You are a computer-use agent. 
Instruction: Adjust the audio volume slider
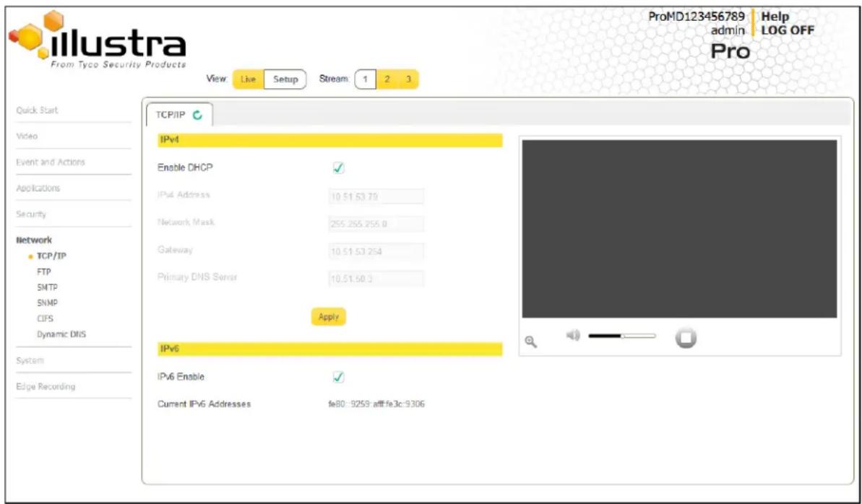[x=622, y=335]
